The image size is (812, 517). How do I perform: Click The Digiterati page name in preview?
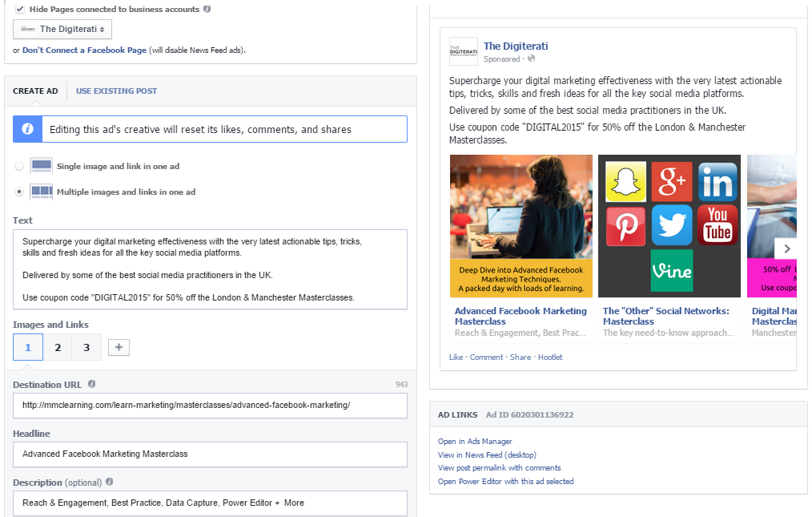coord(516,46)
